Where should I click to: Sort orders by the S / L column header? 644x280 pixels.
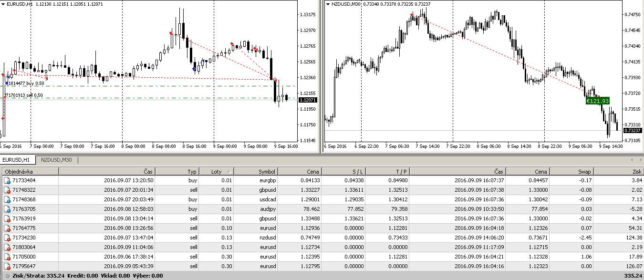point(343,172)
